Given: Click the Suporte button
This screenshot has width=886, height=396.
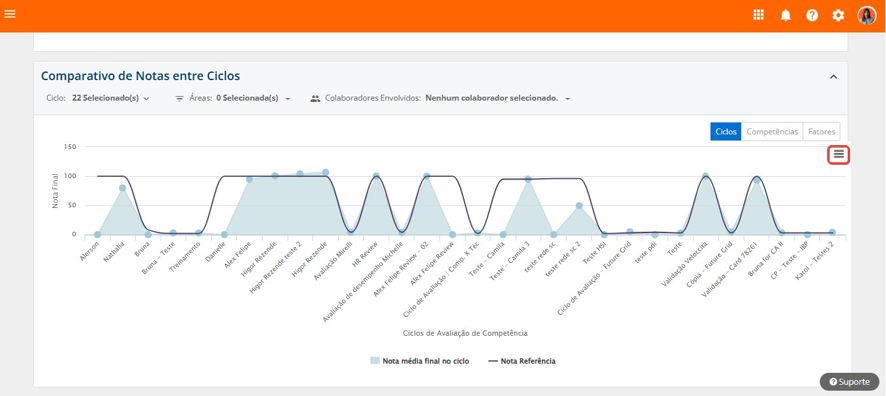Looking at the screenshot, I should (849, 382).
